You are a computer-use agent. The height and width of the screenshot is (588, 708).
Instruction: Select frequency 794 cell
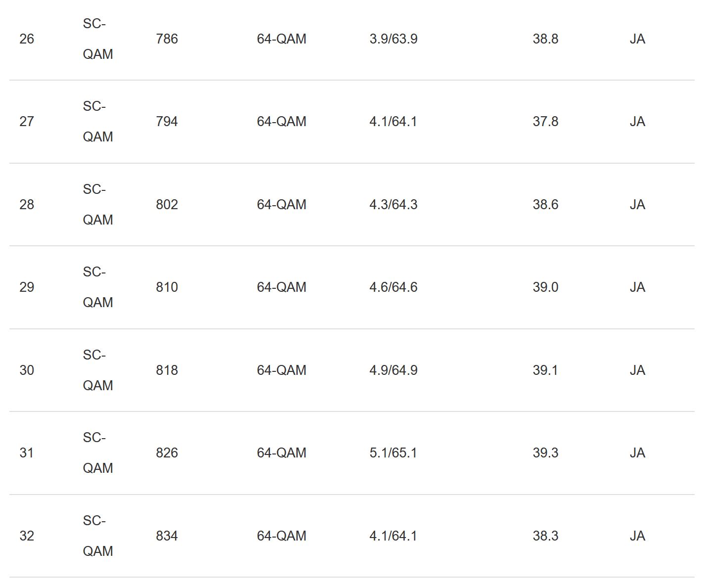(x=167, y=122)
